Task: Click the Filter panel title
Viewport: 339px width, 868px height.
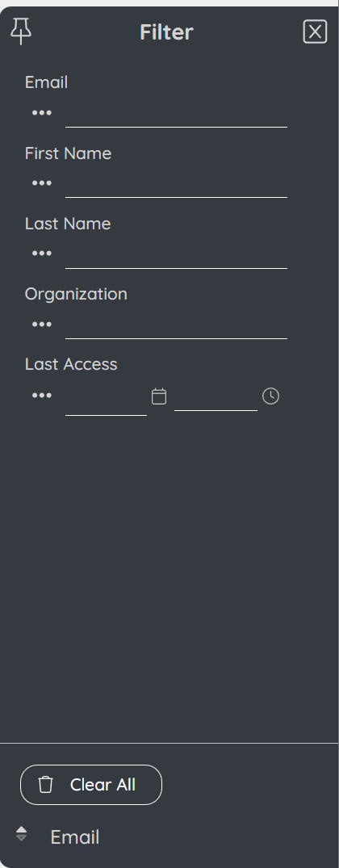Action: tap(166, 32)
